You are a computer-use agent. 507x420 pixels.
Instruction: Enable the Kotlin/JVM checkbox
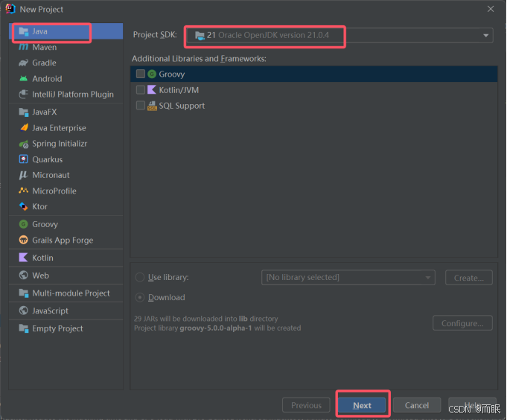tap(140, 89)
